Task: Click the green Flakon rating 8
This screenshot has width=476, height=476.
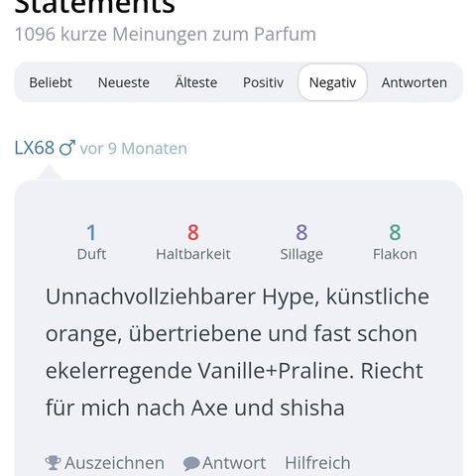Action: point(395,232)
